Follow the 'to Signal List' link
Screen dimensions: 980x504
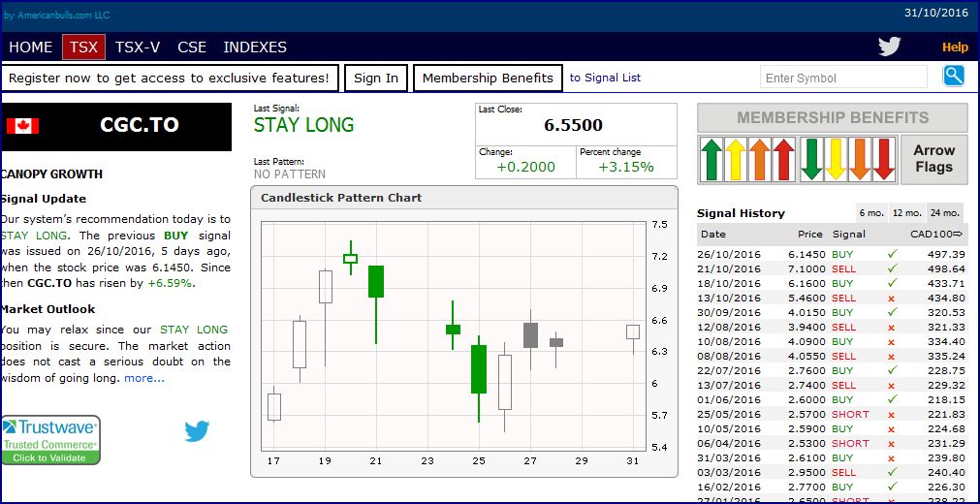tap(605, 78)
